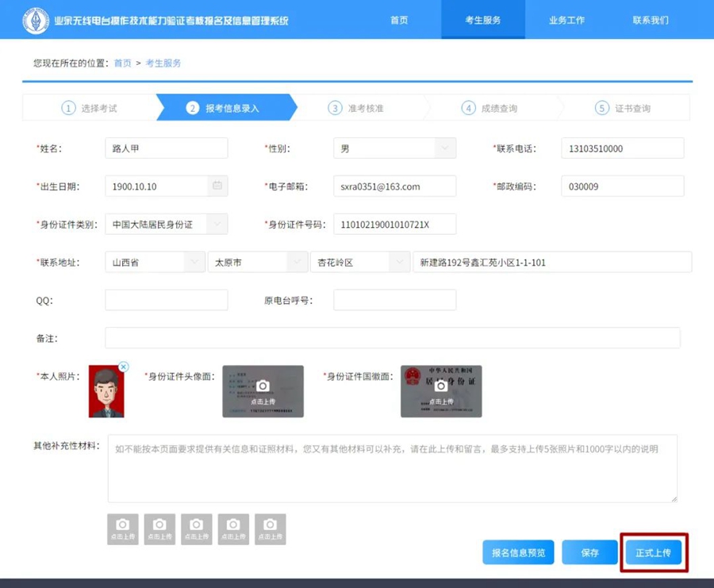Click the 电子邮箱 input field

395,186
